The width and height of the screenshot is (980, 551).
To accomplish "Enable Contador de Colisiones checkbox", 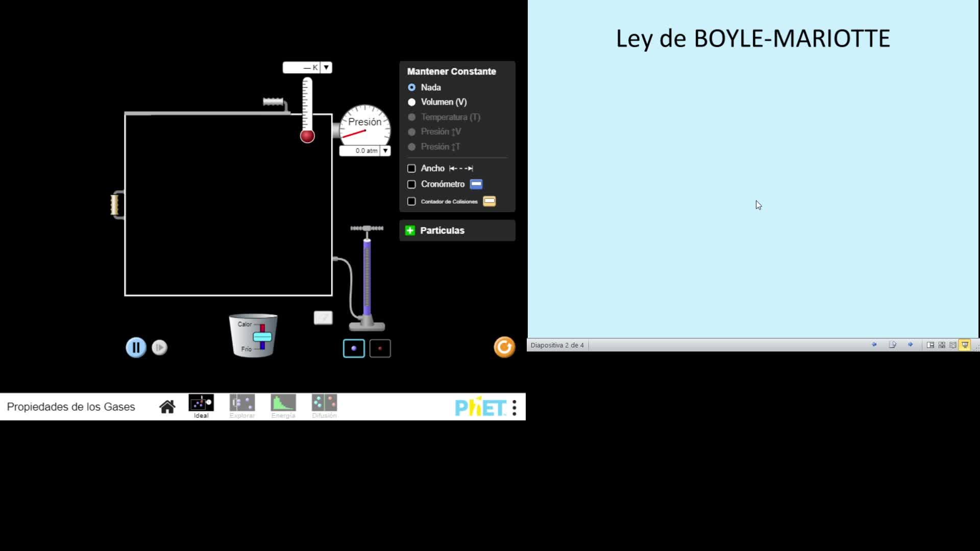I will click(x=411, y=202).
